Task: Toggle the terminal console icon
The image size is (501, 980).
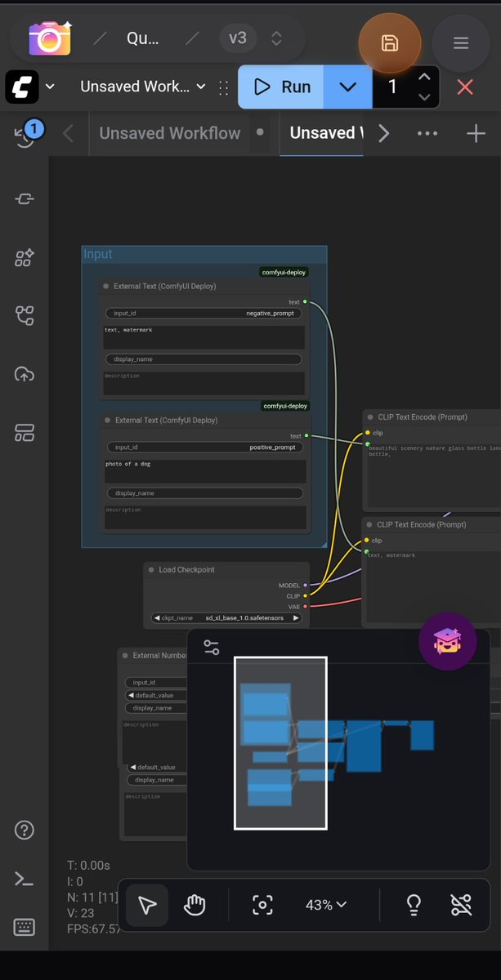Action: pos(25,879)
